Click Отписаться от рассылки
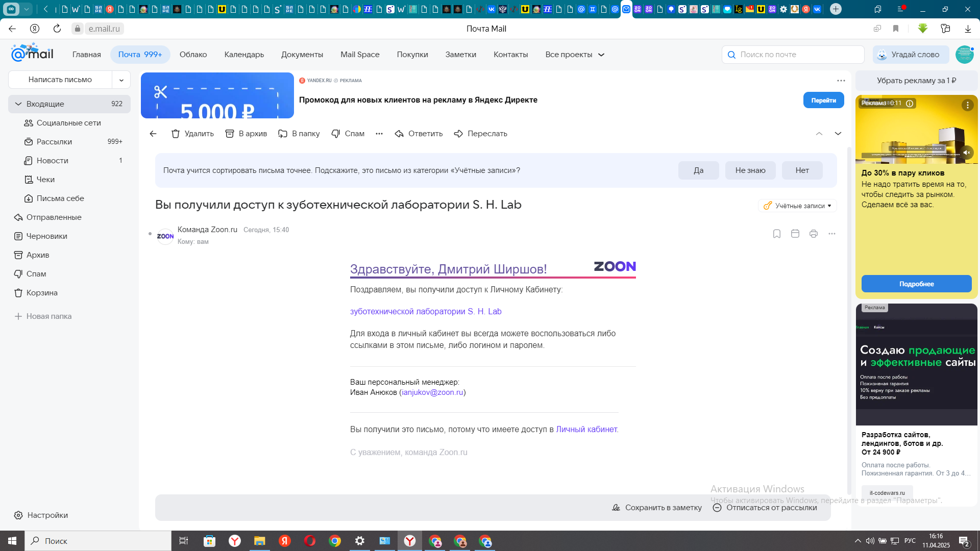Screen dimensions: 980x551 tap(765, 508)
